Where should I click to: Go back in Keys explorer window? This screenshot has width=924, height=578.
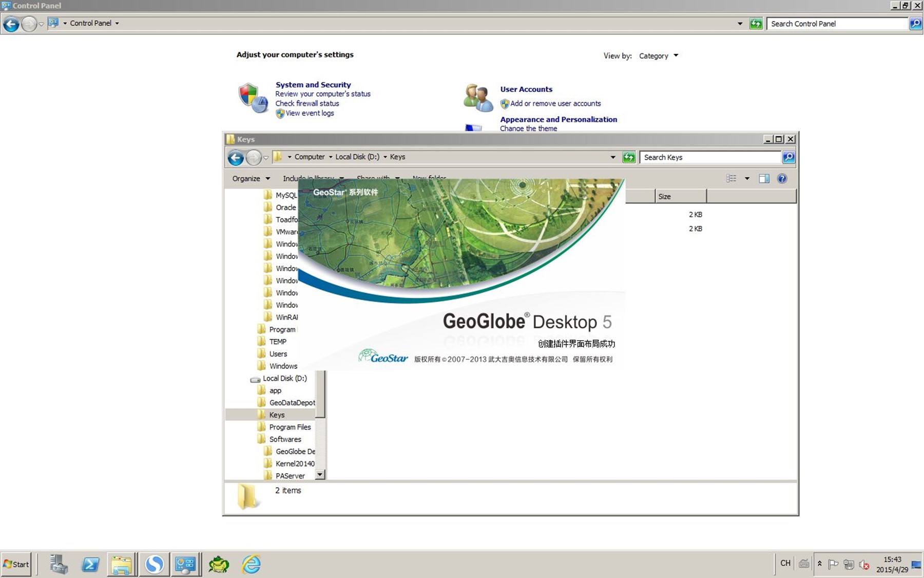click(236, 157)
